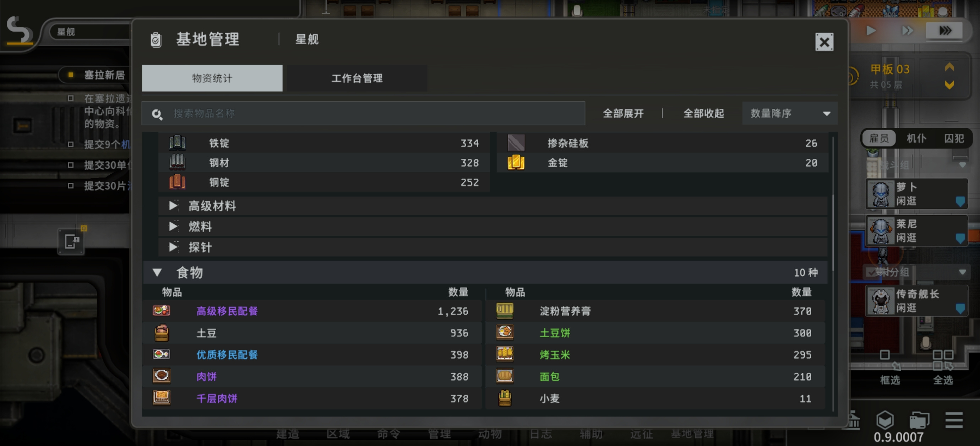The height and width of the screenshot is (446, 980).
Task: Toggle the 雇员 employee filter
Action: point(879,138)
